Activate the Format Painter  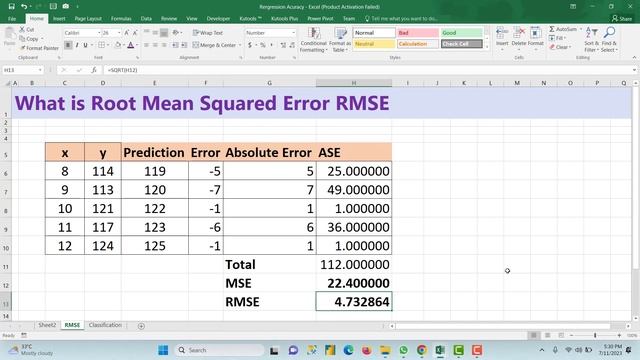point(40,48)
